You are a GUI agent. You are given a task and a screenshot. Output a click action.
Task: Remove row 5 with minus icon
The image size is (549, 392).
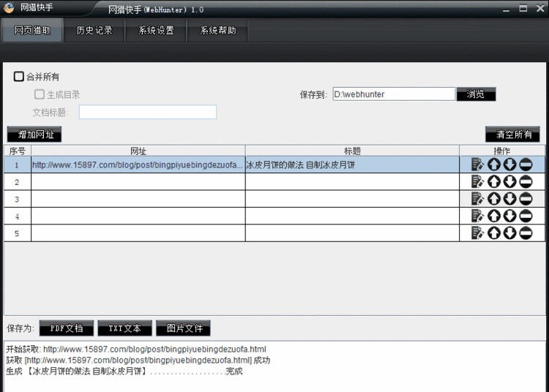click(526, 233)
